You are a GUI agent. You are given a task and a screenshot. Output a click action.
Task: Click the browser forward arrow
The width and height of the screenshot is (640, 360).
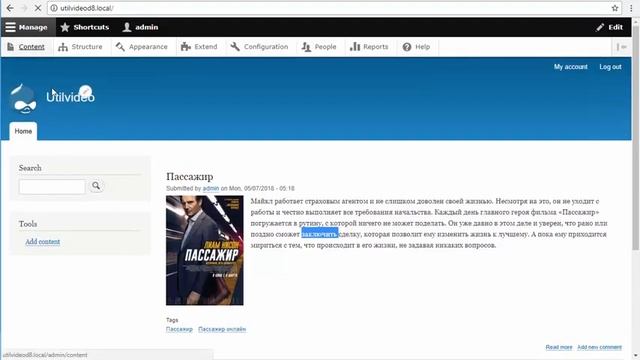24,8
